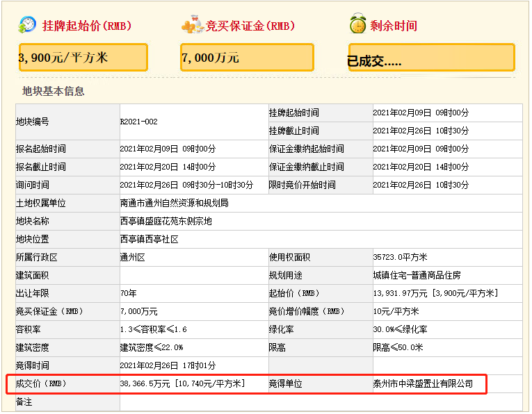Click the 报名起始时间 label
Viewport: 532px width, 414px height.
(41, 149)
